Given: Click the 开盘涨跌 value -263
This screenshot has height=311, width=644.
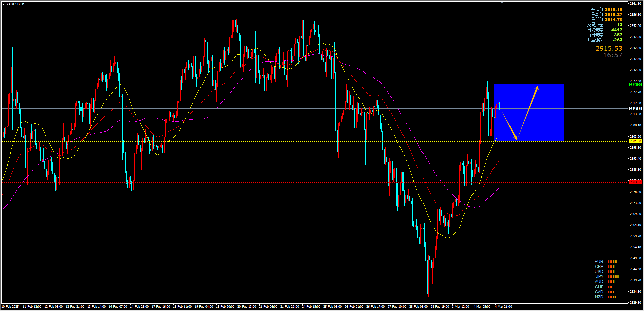Looking at the screenshot, I should (x=617, y=40).
